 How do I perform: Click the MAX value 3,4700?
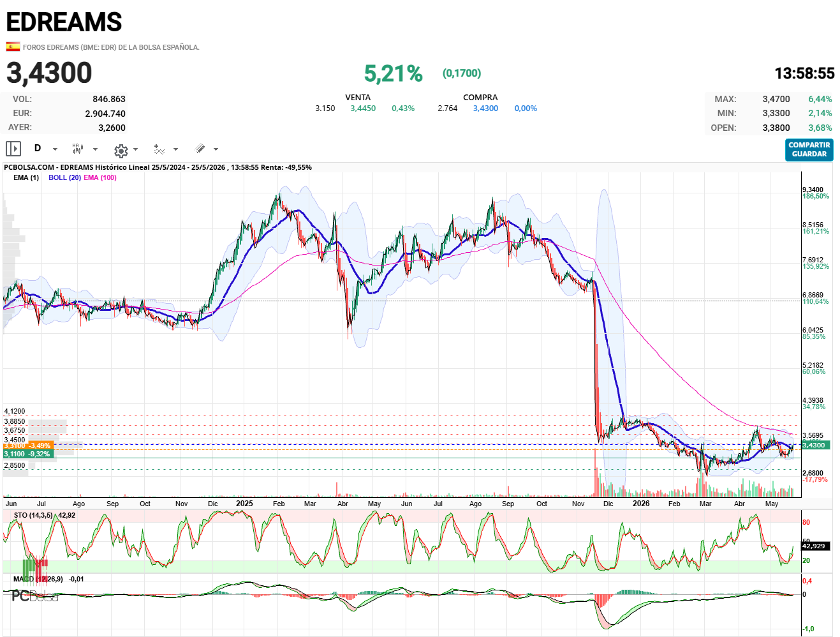776,99
